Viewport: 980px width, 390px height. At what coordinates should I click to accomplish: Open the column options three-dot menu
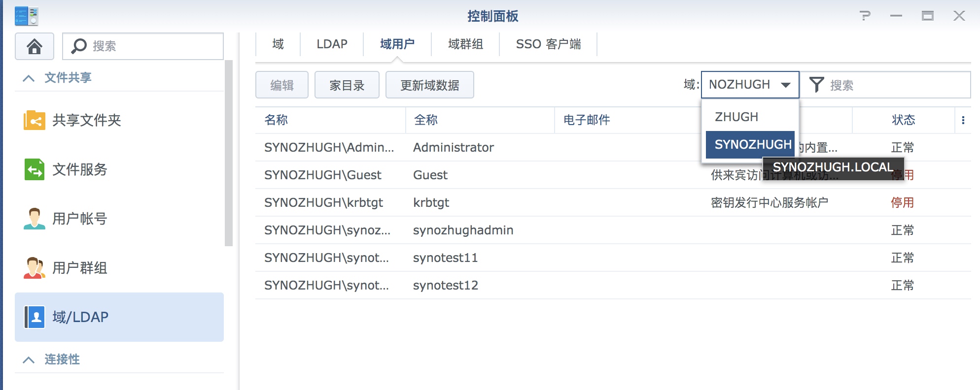point(963,120)
